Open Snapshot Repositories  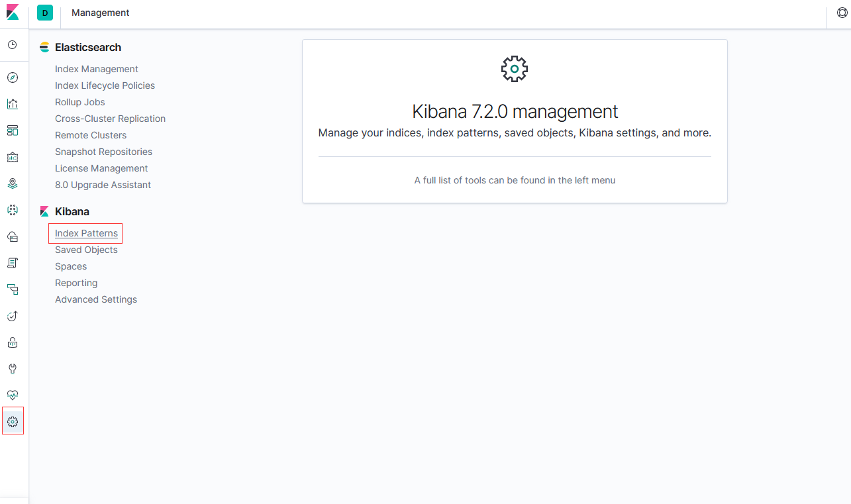tap(103, 152)
